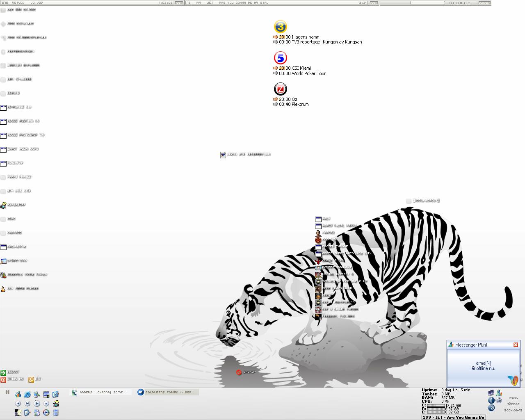Click arma[N] offline notification text
Screen dimensions: 525x420
click(483, 365)
